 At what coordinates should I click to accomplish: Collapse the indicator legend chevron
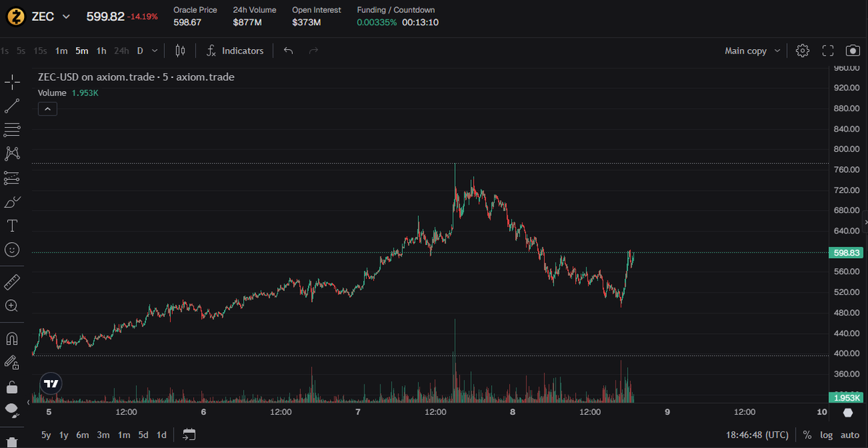(x=47, y=108)
